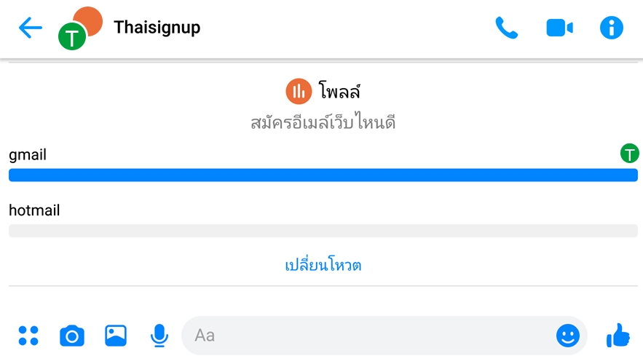View the green T voter avatar on gmail
Screen dimensions: 643x364
coord(629,154)
